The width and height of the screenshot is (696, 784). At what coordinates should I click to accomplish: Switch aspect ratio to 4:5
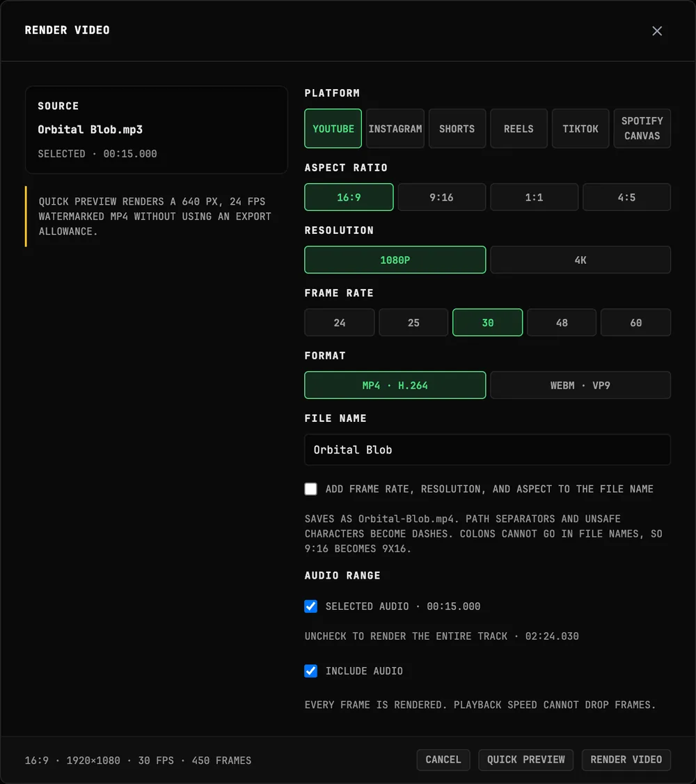coord(626,197)
